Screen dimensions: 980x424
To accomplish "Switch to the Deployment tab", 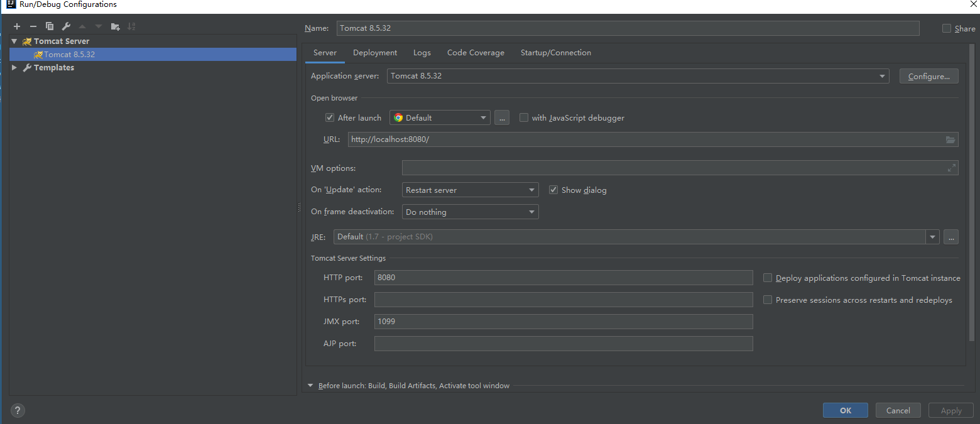I will 375,53.
